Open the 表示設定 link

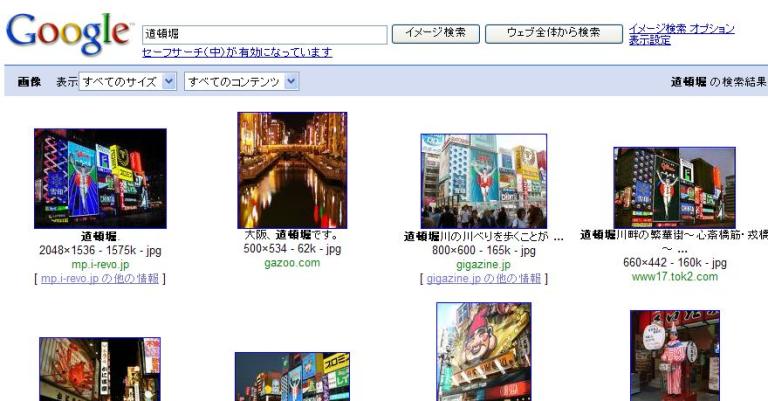click(x=649, y=41)
